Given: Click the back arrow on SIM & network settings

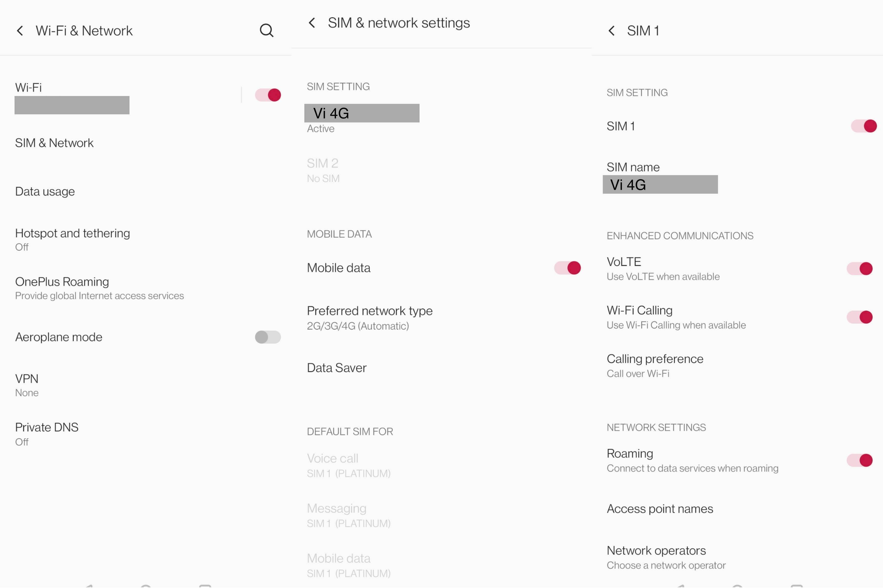Looking at the screenshot, I should point(312,22).
